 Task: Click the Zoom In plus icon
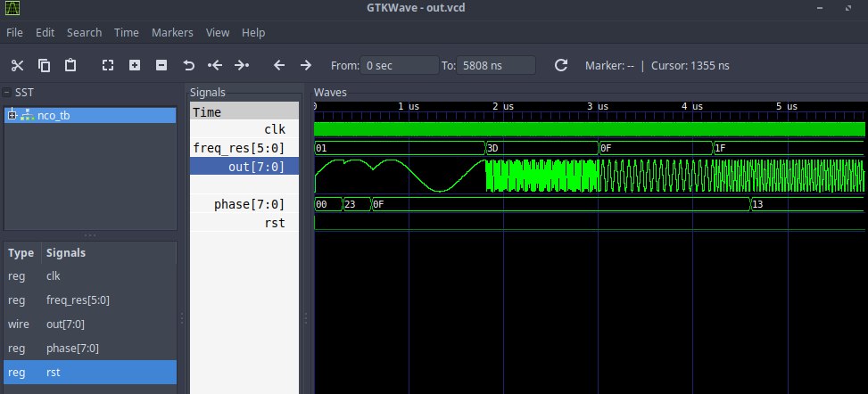(135, 66)
